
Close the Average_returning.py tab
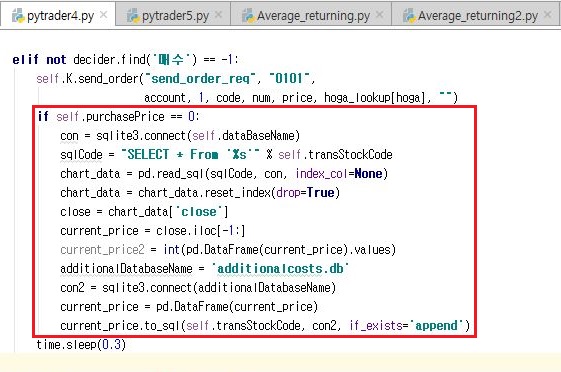click(380, 15)
